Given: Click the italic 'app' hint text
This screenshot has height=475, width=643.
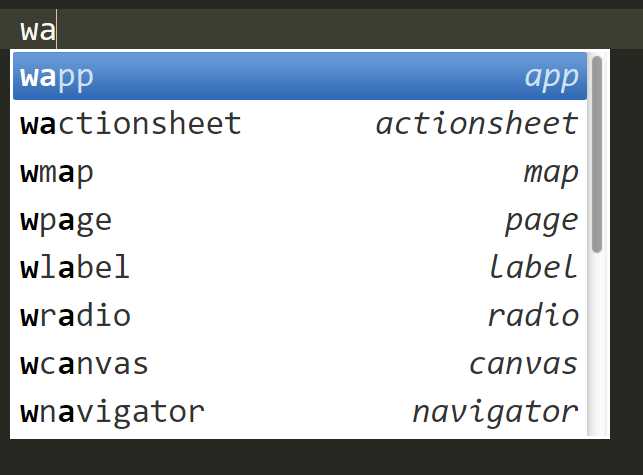Looking at the screenshot, I should pyautogui.click(x=552, y=78).
